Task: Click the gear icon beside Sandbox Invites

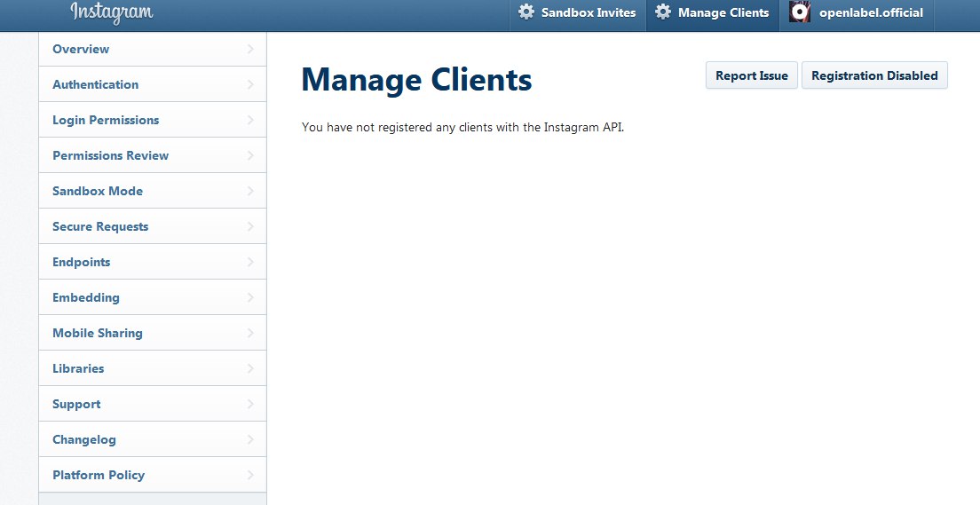Action: click(526, 12)
